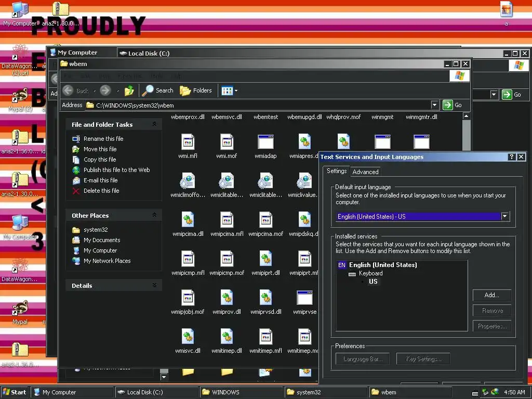Click the winmgmt file name

(x=382, y=117)
